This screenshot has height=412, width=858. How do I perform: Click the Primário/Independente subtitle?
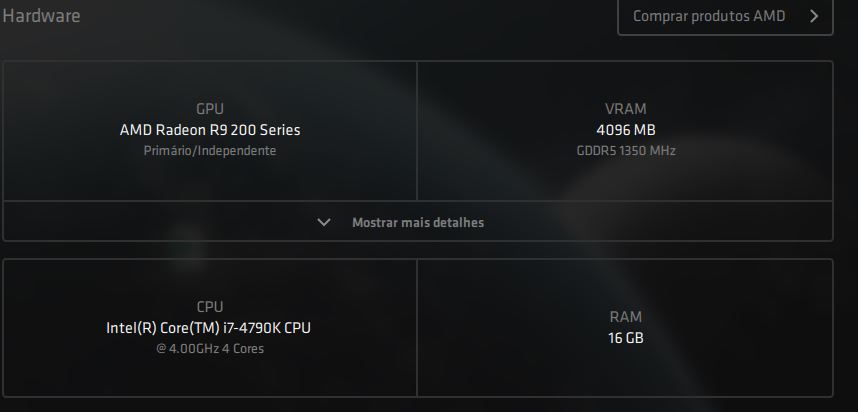click(210, 150)
